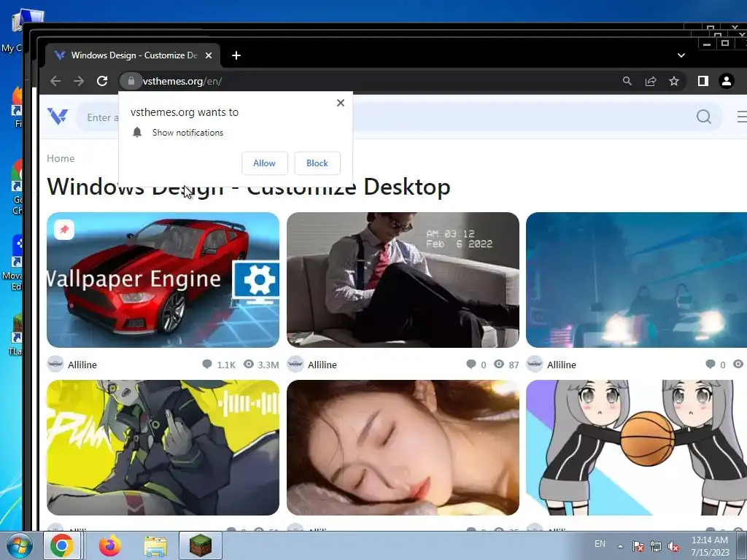Click the pin badge on Wallpaper Engine card
This screenshot has width=747, height=560.
point(64,230)
